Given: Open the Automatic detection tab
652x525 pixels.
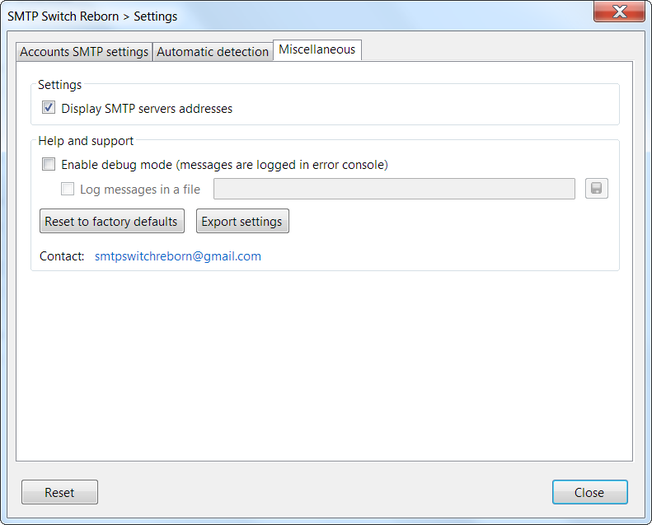Looking at the screenshot, I should click(x=212, y=52).
